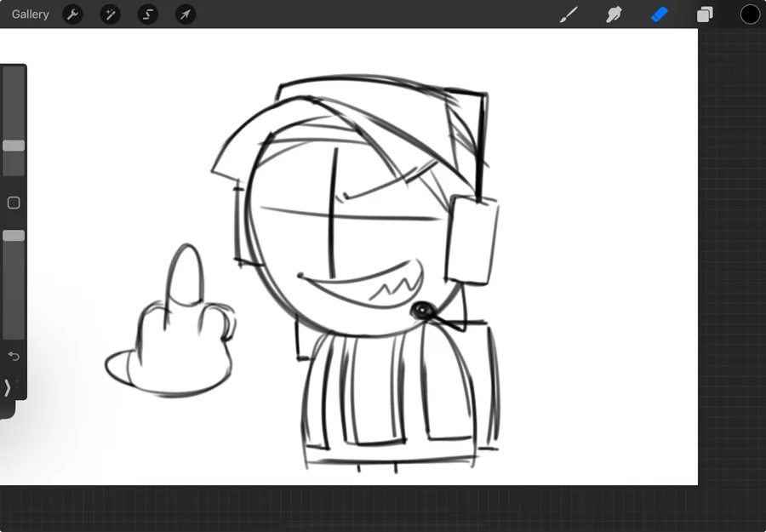Undo the last stroke
This screenshot has height=532, width=766.
[x=14, y=356]
